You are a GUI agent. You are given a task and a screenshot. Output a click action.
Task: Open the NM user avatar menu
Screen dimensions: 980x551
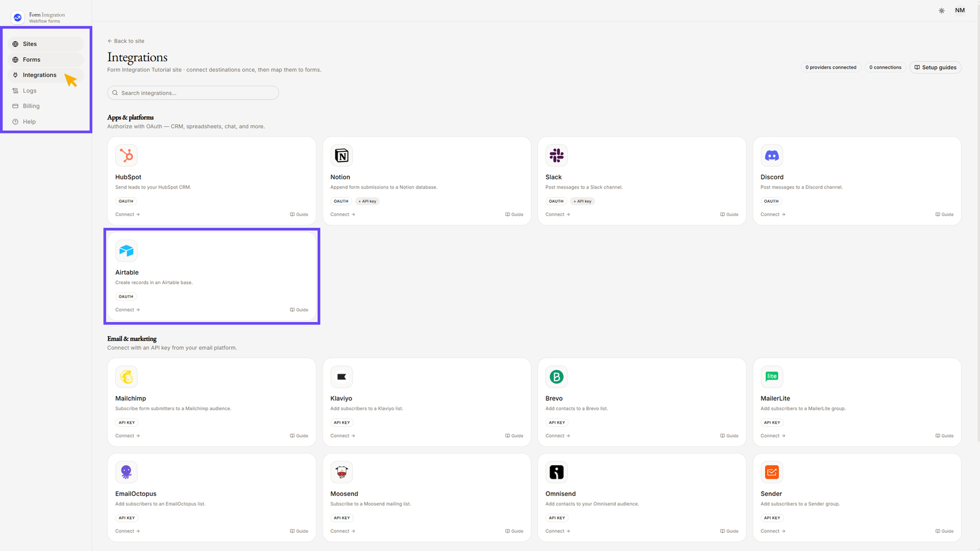[960, 10]
